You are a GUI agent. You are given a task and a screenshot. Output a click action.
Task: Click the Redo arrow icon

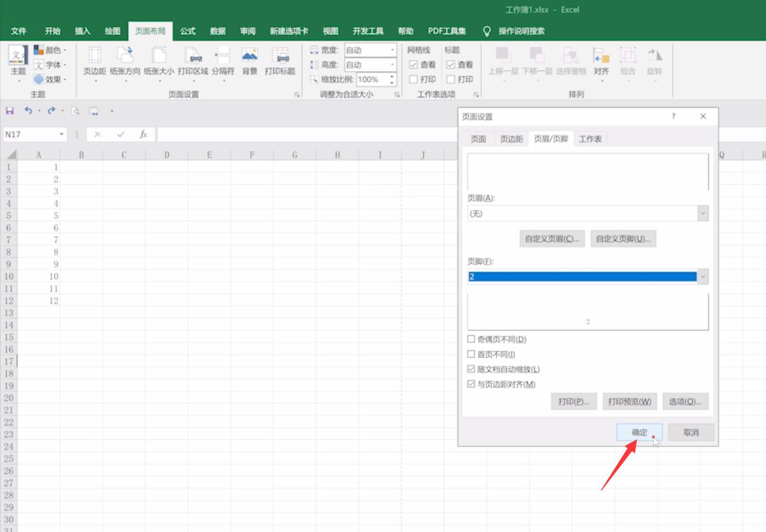click(x=51, y=111)
